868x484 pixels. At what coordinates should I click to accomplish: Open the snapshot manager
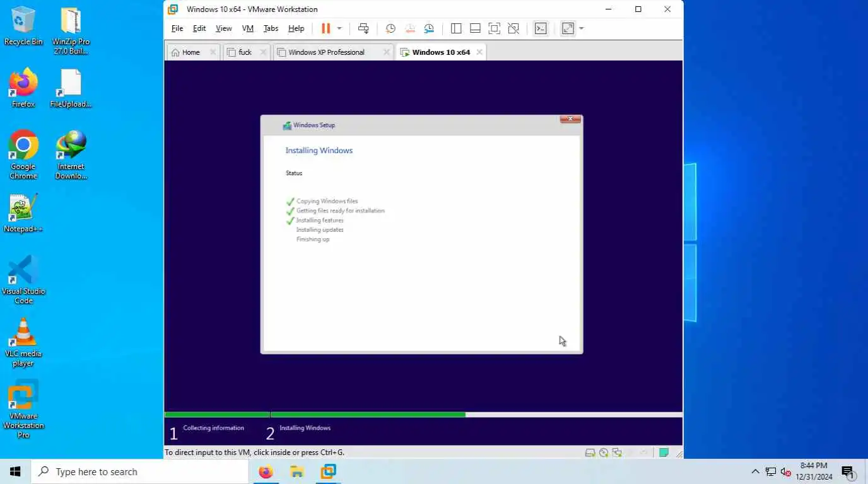coord(429,28)
